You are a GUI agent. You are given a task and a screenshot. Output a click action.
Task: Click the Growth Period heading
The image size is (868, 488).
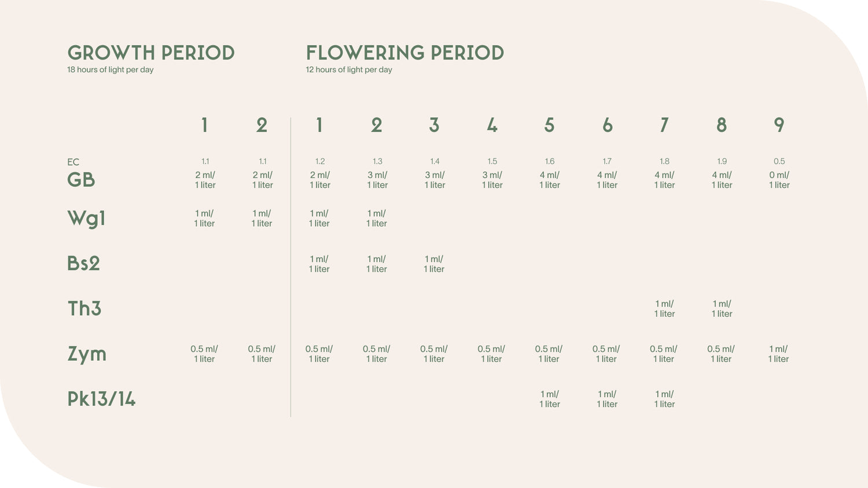151,53
